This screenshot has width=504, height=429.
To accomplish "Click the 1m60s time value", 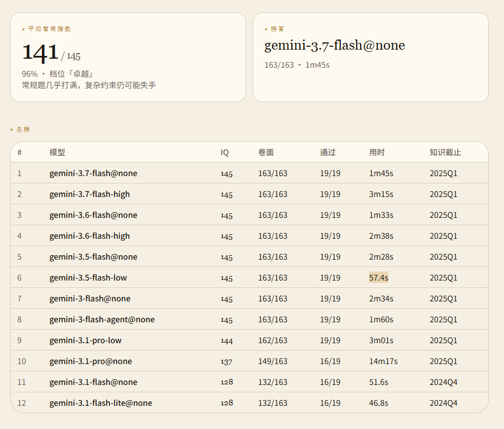I will coord(381,319).
